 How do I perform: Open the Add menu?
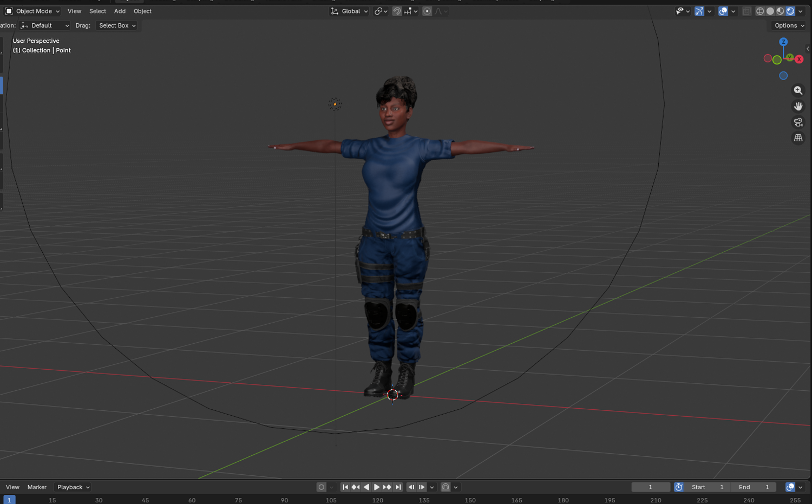coord(120,11)
